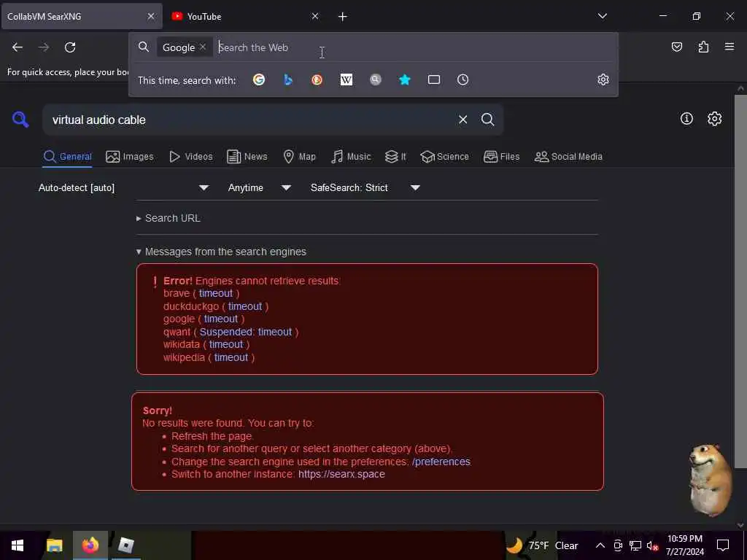Viewport: 747px width, 560px height.
Task: Open File Explorer from the taskbar
Action: click(54, 545)
